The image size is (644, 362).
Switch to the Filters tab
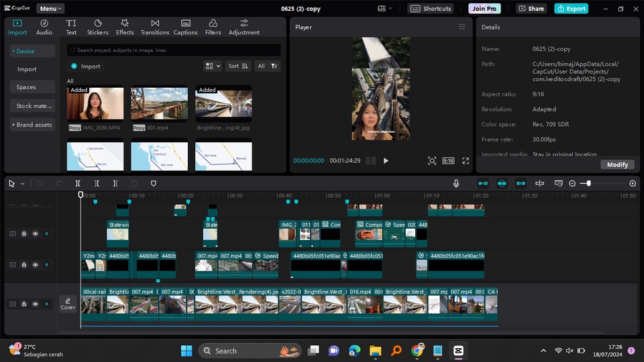[x=213, y=27]
